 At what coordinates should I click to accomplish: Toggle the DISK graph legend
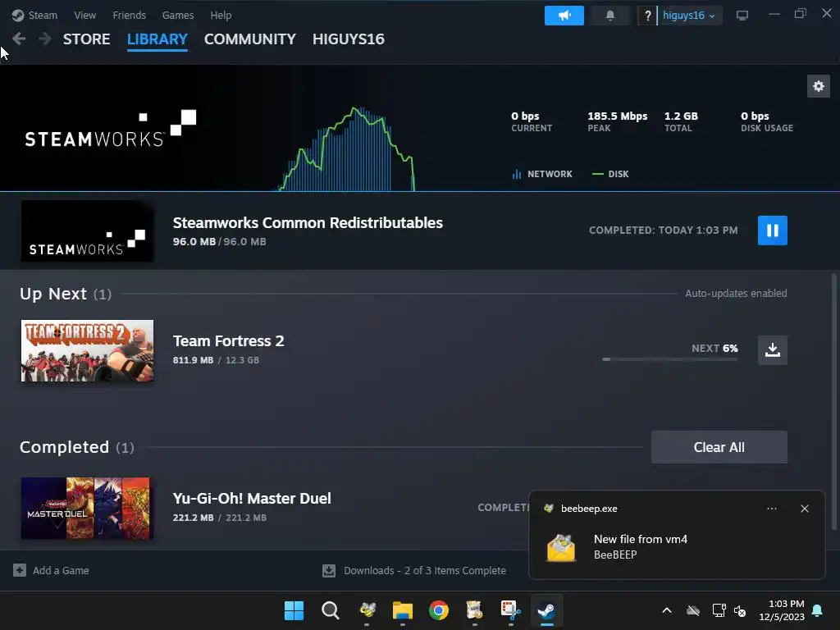tap(610, 174)
